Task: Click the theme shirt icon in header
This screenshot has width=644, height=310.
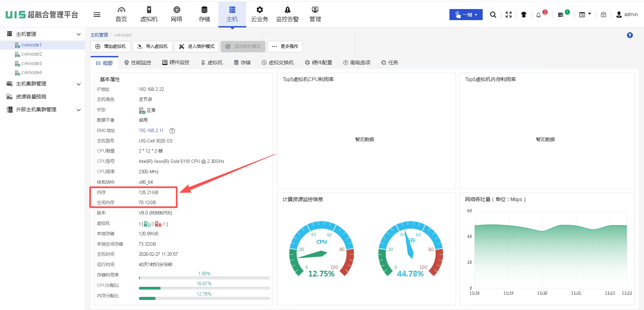Action: [524, 15]
